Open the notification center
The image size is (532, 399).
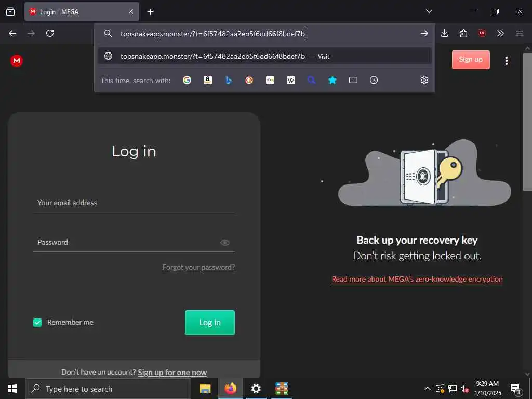[x=515, y=389]
